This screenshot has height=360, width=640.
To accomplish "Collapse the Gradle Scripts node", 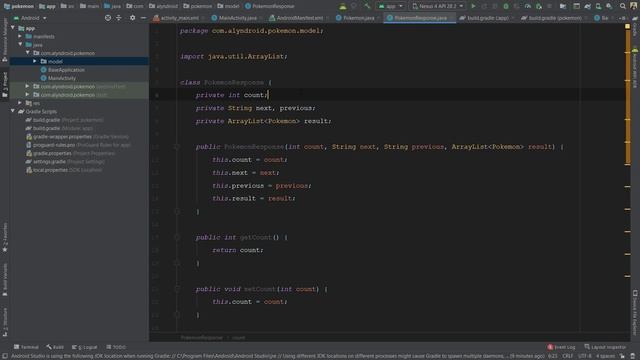I will click(13, 111).
